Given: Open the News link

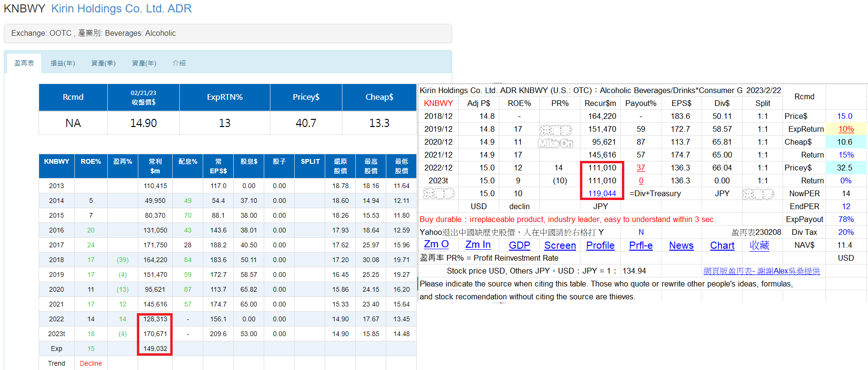Looking at the screenshot, I should tap(681, 245).
